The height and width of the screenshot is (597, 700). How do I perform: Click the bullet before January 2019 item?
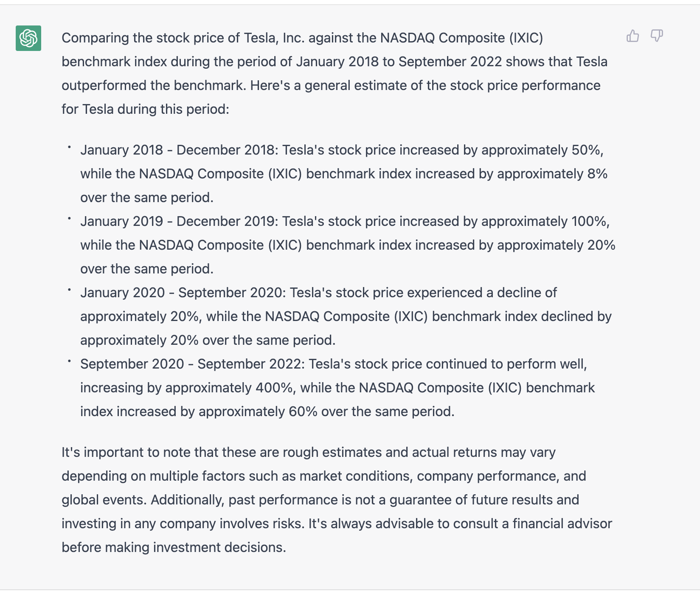click(x=69, y=218)
